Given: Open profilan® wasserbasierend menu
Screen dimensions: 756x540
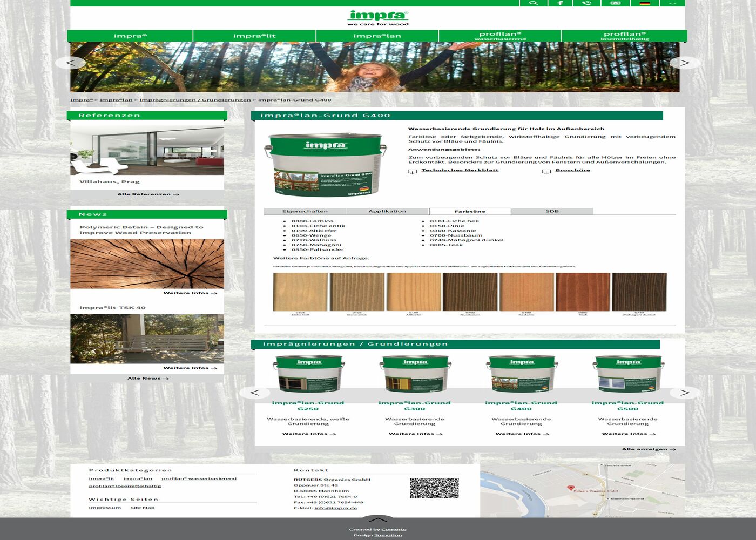Looking at the screenshot, I should 500,36.
